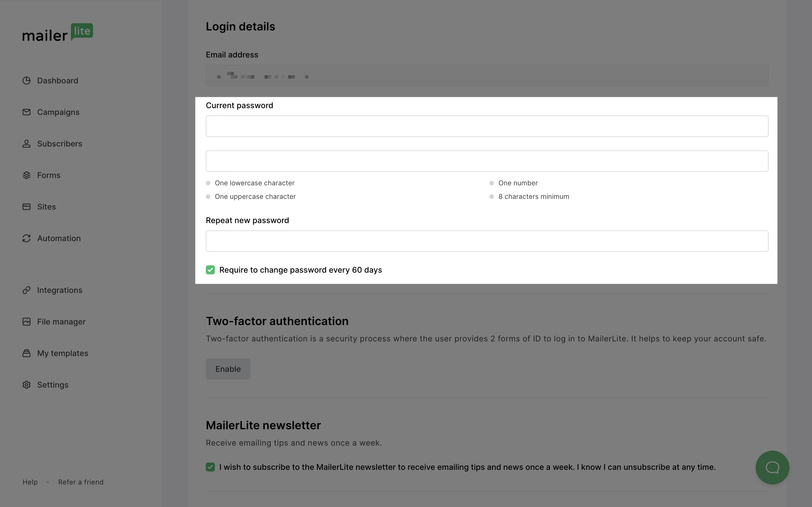This screenshot has height=507, width=812.
Task: Open the Help link
Action: point(30,482)
